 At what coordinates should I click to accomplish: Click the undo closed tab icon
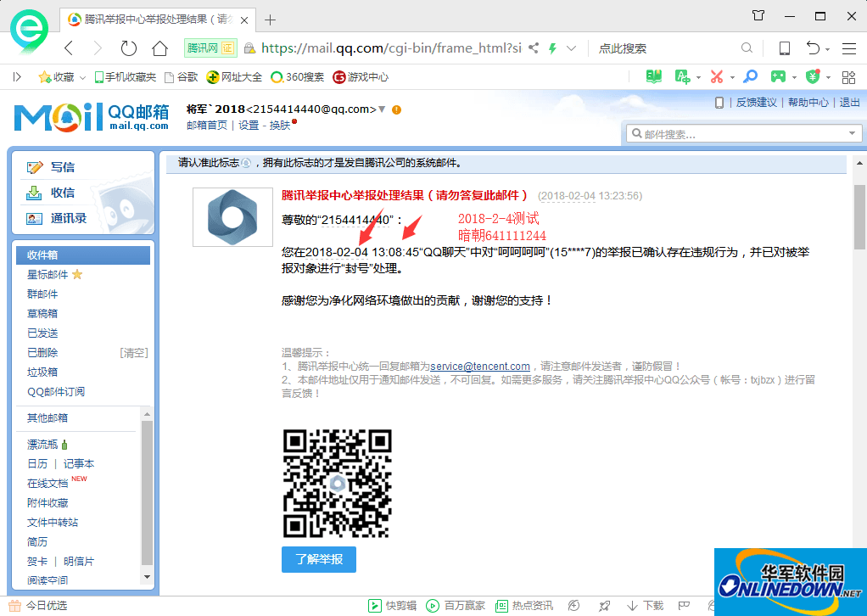[812, 48]
